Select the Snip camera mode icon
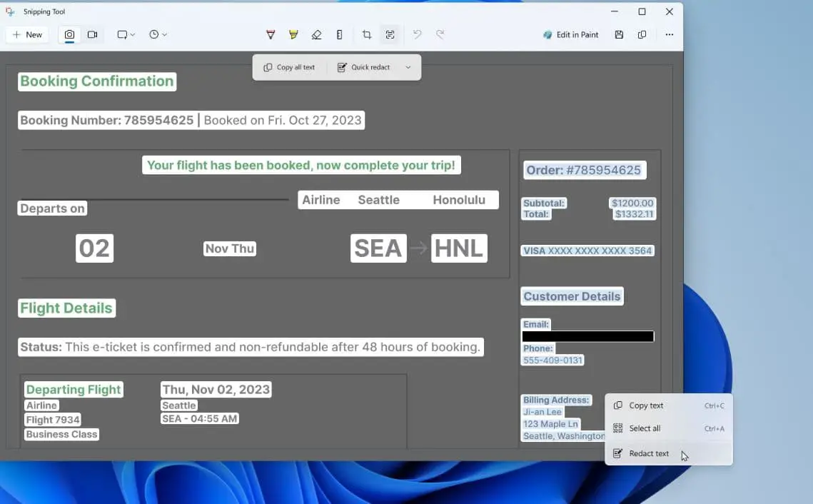Screen dimensions: 813x504 pos(69,35)
